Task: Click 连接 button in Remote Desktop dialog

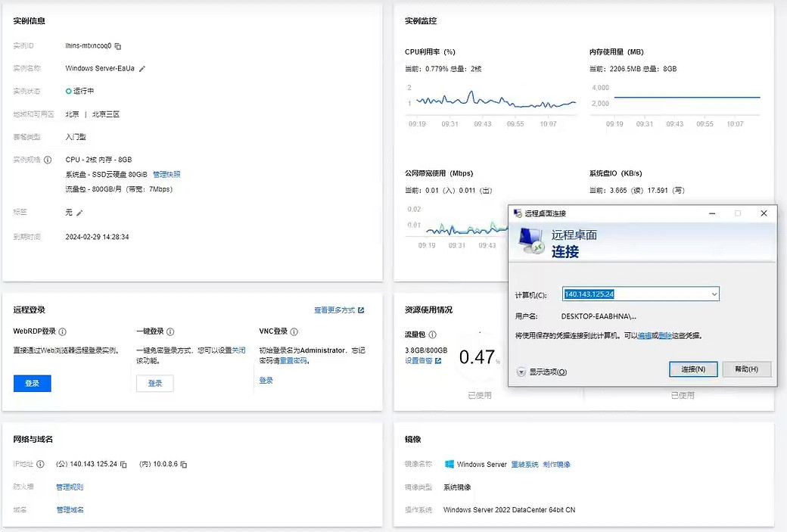Action: tap(693, 369)
